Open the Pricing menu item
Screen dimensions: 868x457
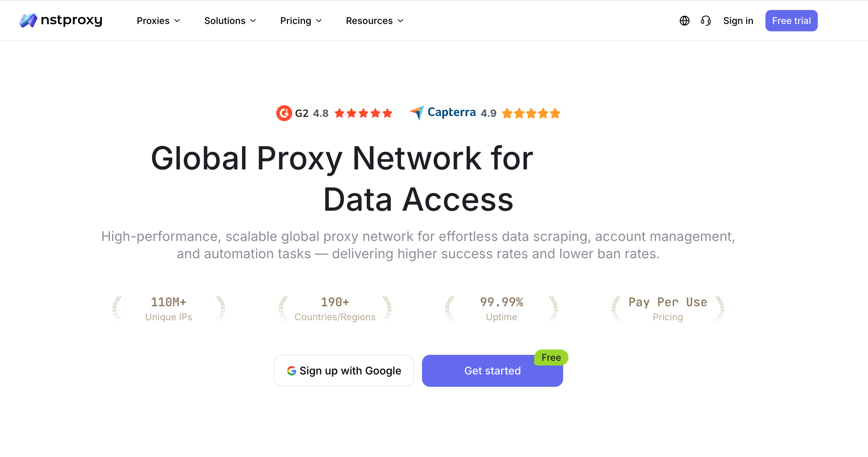(x=296, y=21)
